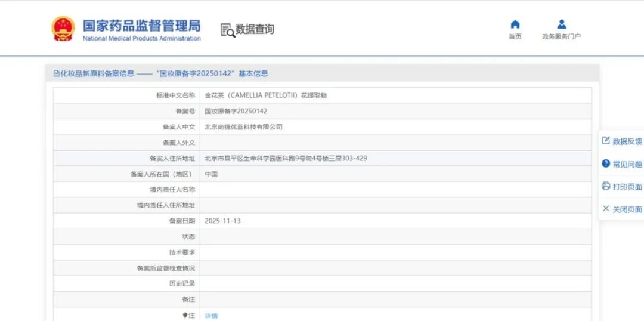Image resolution: width=644 pixels, height=321 pixels.
Task: Click the 政务服务门户 person icon
Action: (561, 24)
